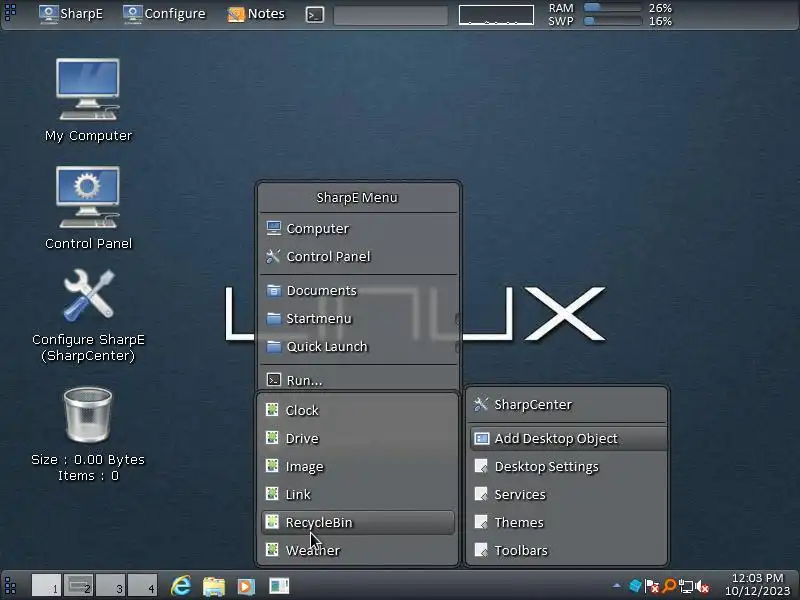Click the blue cube tray icon

635,586
